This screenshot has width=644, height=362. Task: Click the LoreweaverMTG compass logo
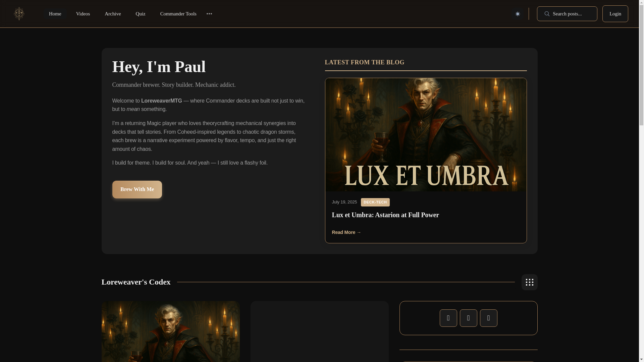[19, 14]
